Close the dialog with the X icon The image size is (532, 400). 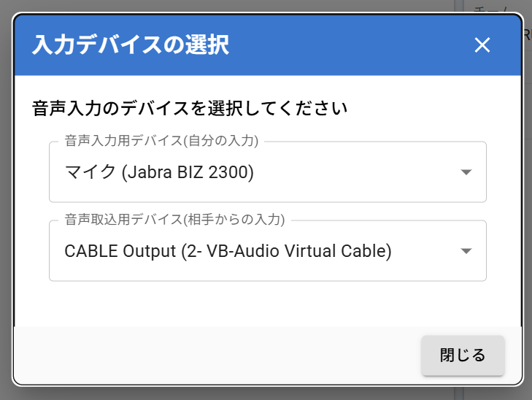point(482,45)
